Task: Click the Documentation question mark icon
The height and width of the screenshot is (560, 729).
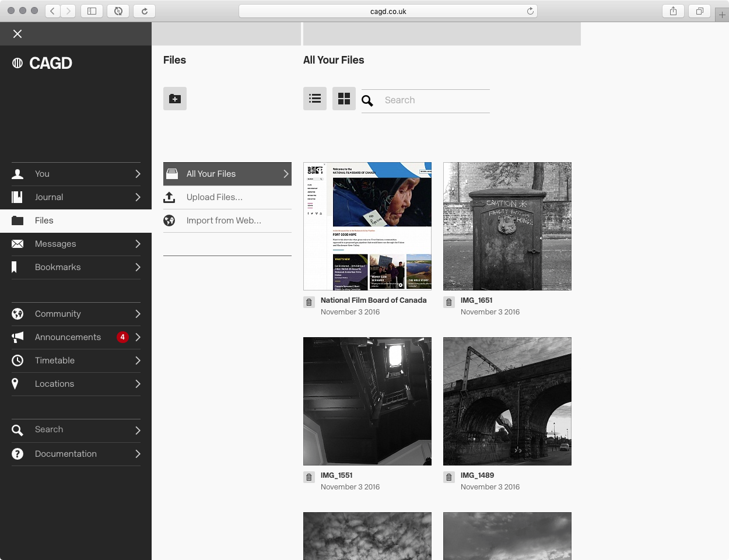Action: [x=17, y=454]
